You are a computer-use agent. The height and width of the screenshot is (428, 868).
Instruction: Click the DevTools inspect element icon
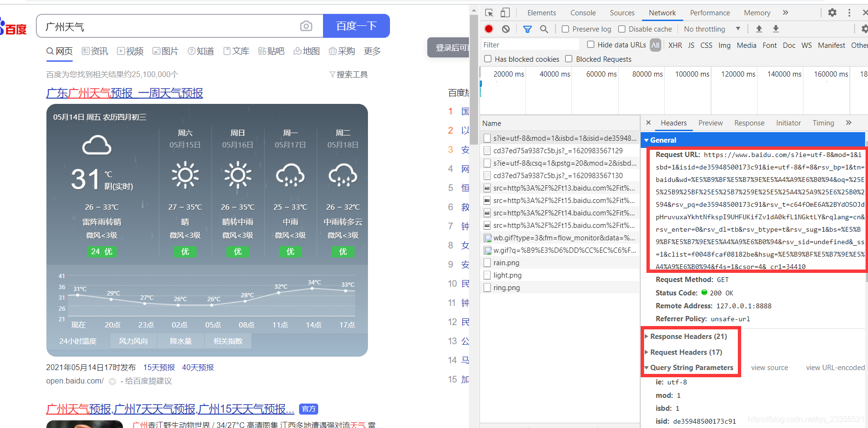click(x=489, y=13)
